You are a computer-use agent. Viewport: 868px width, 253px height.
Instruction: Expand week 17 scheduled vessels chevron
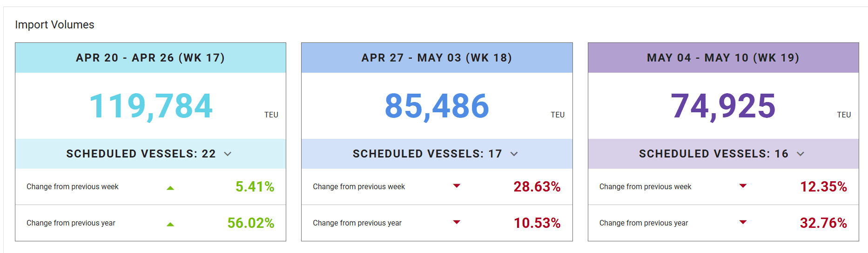pos(228,154)
